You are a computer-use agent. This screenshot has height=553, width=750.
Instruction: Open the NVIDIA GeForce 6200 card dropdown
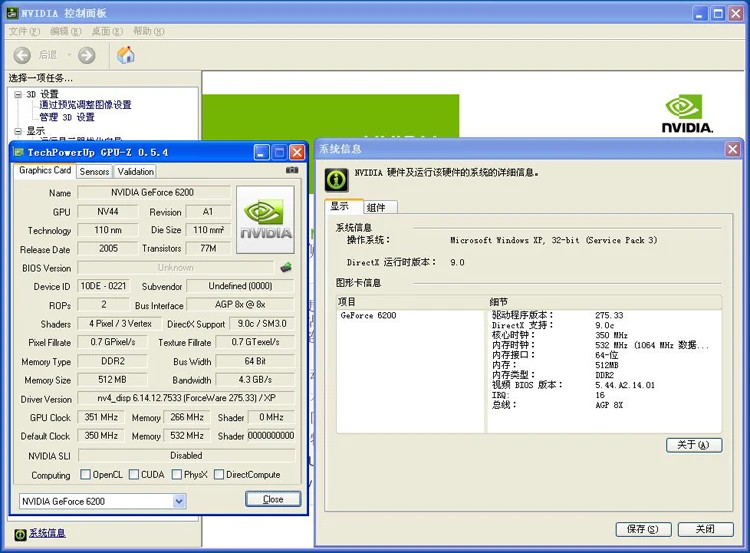tap(179, 501)
